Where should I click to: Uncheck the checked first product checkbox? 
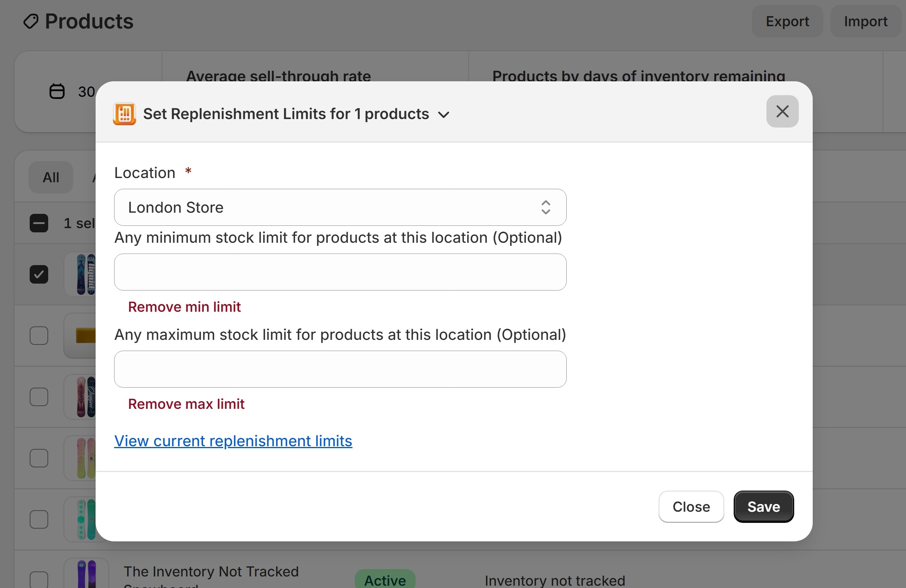pos(39,274)
